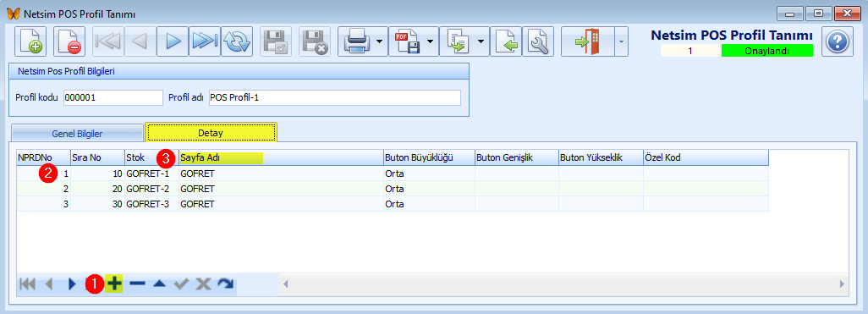868x314 pixels.
Task: Select the GOFRET-3 stock cell
Action: click(x=151, y=203)
